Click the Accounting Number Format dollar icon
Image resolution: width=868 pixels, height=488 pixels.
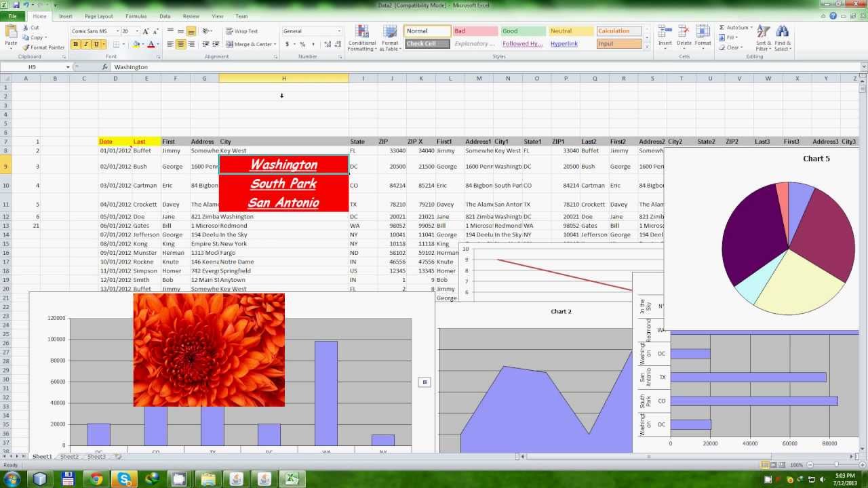click(288, 44)
